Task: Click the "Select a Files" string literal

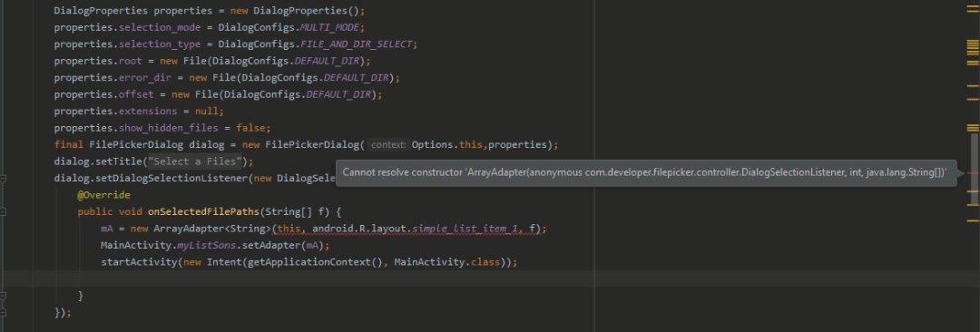Action: [x=195, y=162]
